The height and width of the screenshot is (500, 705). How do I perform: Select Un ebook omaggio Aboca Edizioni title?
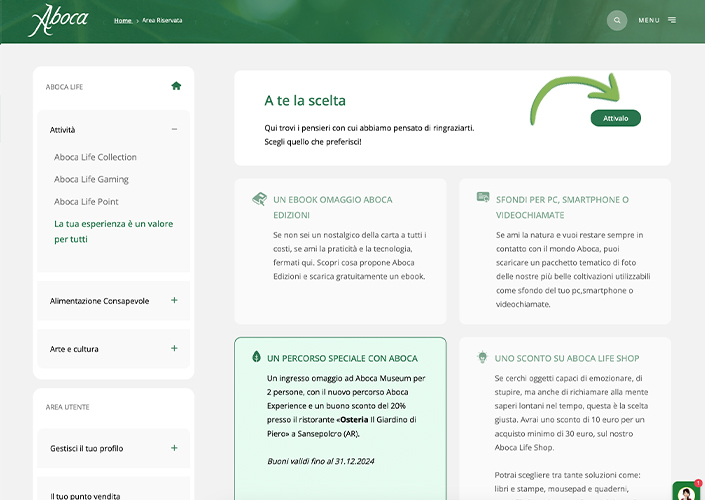[333, 207]
